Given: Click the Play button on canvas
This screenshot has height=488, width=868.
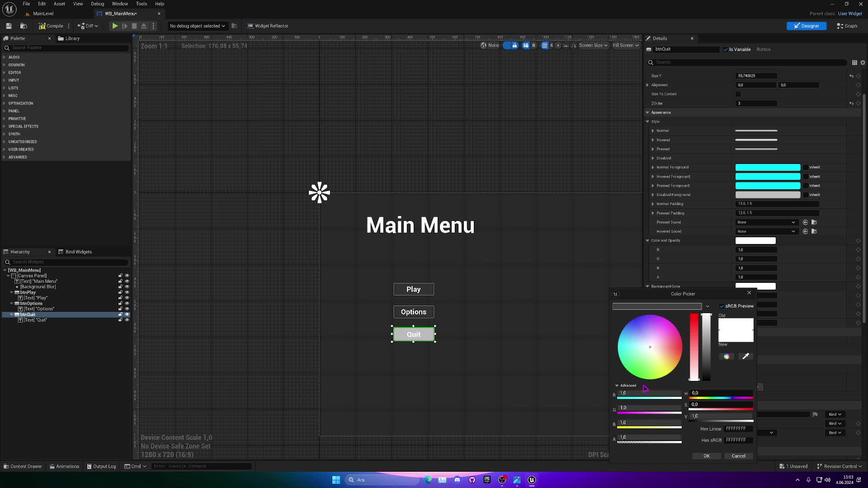Looking at the screenshot, I should (414, 289).
